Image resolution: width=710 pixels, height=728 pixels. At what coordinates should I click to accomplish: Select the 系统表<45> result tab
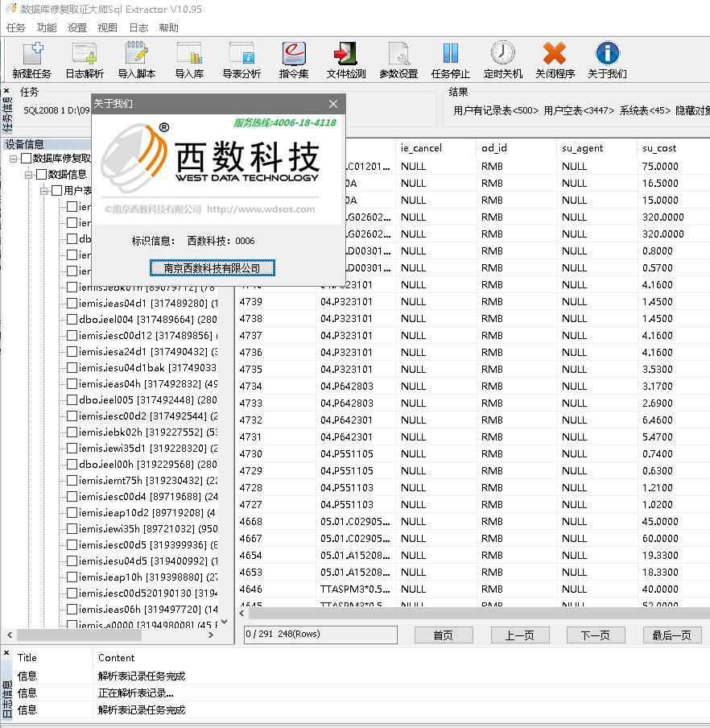(x=645, y=110)
